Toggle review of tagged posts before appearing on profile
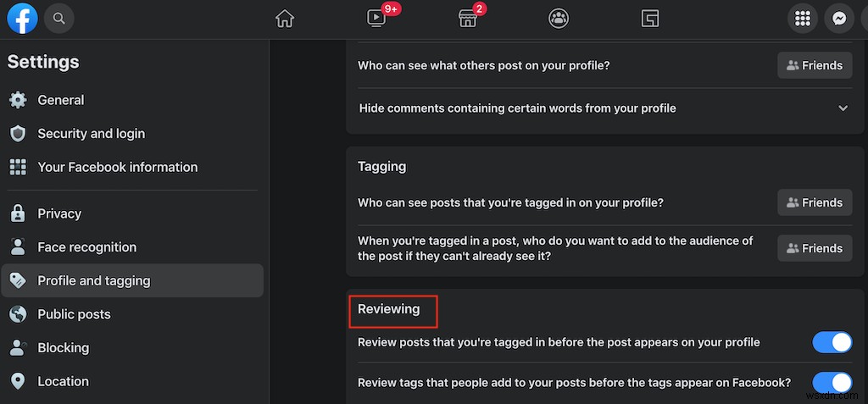This screenshot has width=868, height=404. 832,342
